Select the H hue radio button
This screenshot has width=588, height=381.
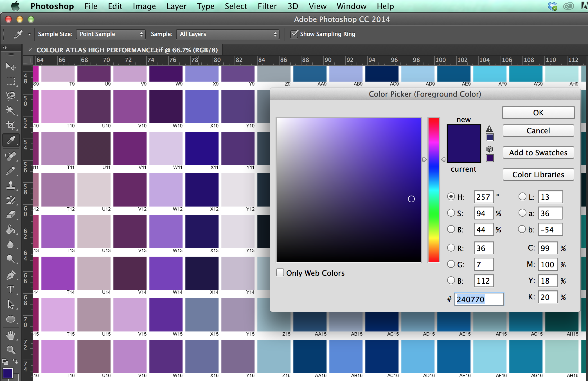pyautogui.click(x=451, y=196)
